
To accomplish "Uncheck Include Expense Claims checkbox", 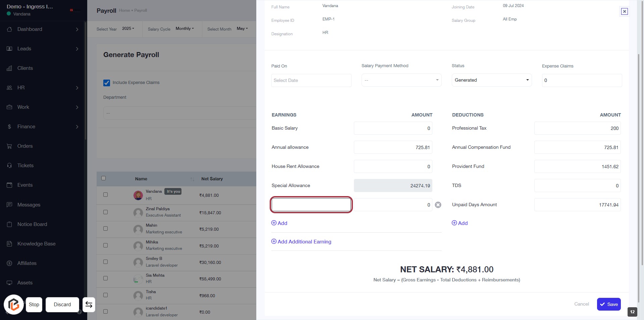I will tap(107, 83).
